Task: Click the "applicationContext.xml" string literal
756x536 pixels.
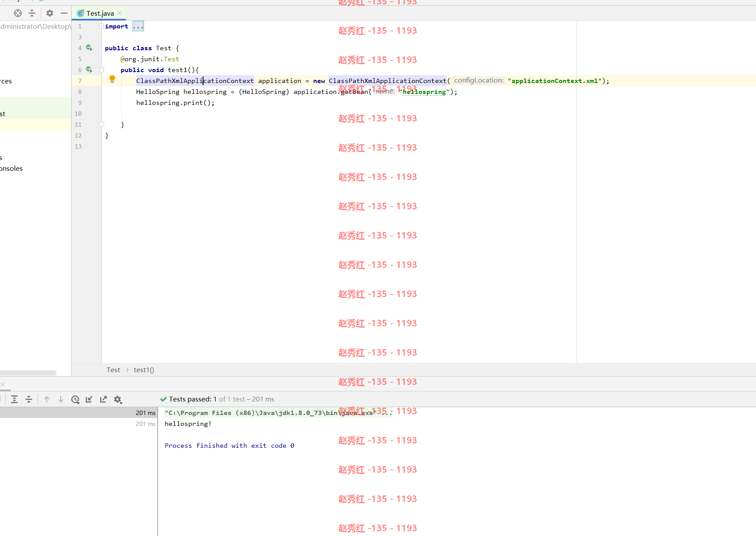Action: (555, 81)
